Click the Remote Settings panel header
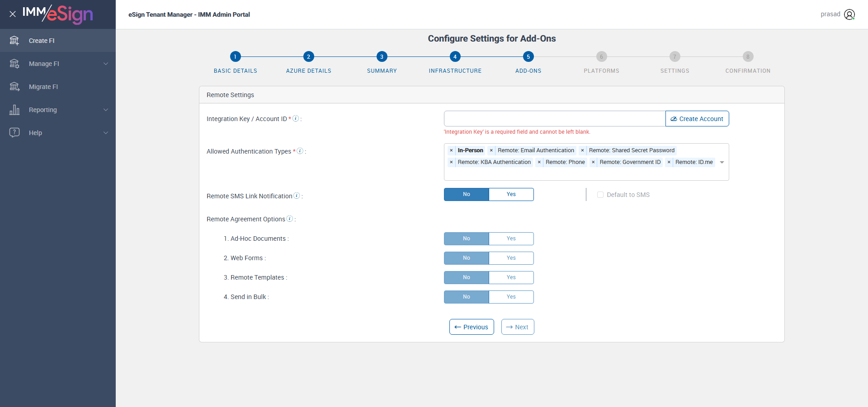 [492, 95]
